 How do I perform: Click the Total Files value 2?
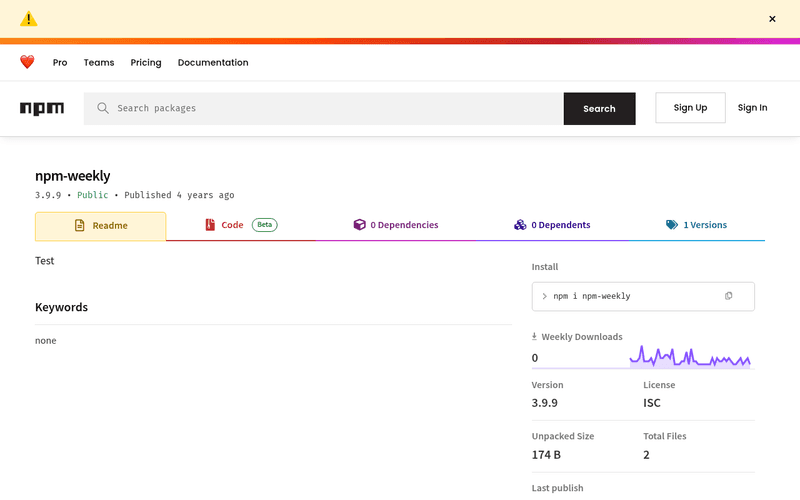coord(646,455)
